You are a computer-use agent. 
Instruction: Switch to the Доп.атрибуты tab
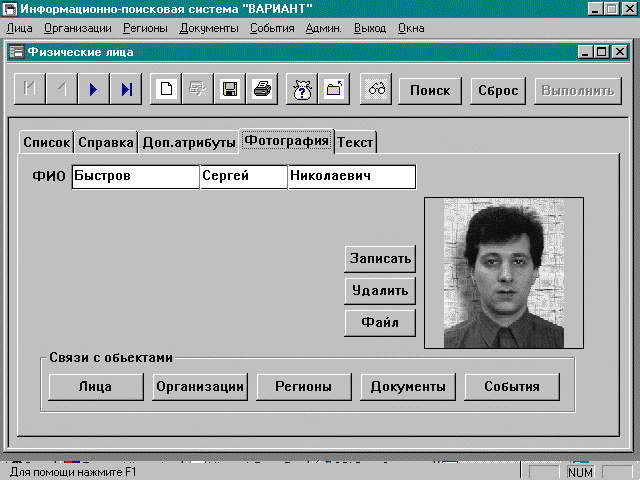pos(188,143)
